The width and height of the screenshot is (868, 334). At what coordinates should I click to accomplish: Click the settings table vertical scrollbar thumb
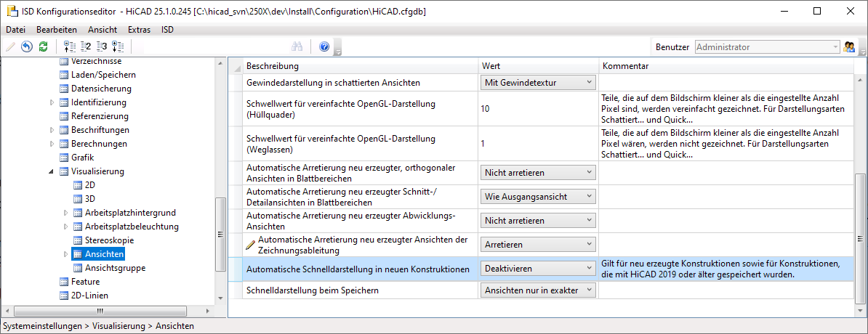[x=860, y=238]
